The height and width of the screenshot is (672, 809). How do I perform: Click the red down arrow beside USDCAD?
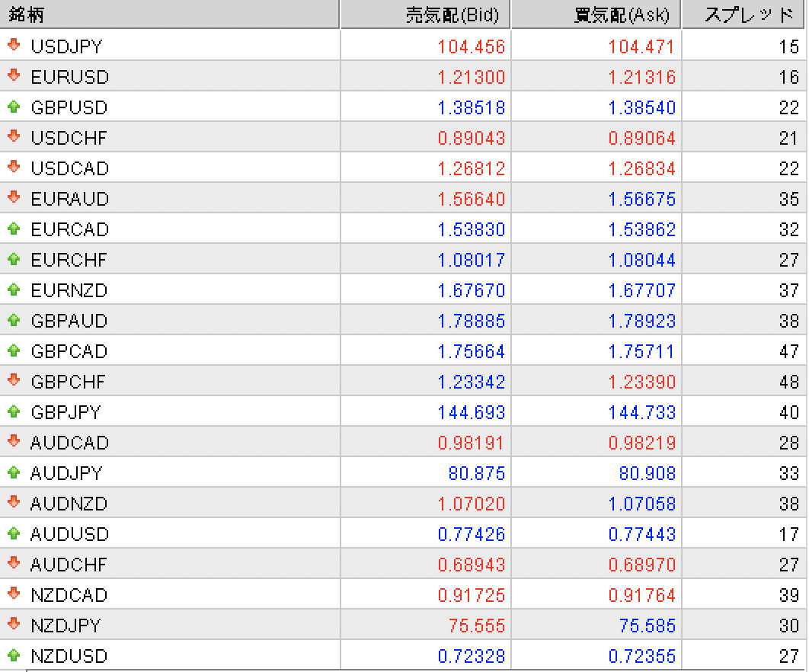tap(14, 167)
